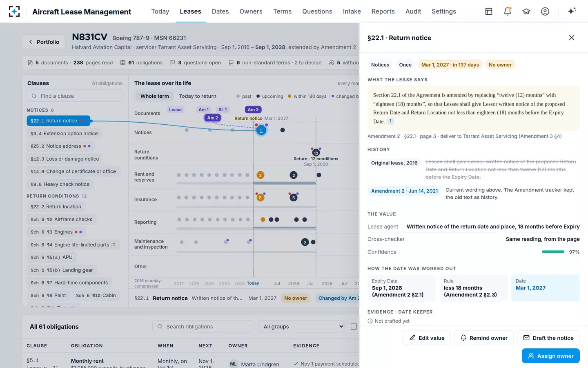Click the Aircraft Lease Management logo icon
The width and height of the screenshot is (588, 368).
click(x=14, y=11)
